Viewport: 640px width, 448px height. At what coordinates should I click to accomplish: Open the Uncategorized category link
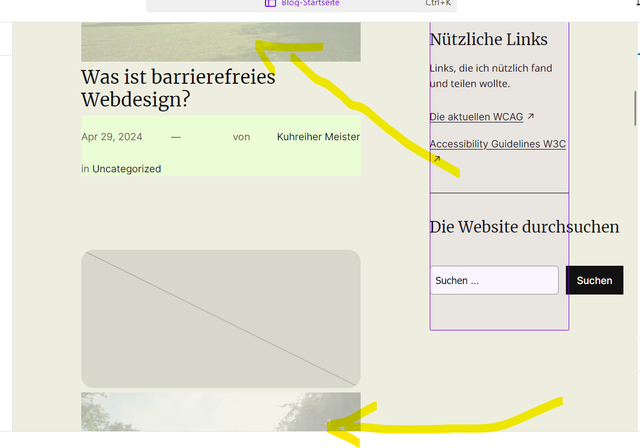[127, 169]
